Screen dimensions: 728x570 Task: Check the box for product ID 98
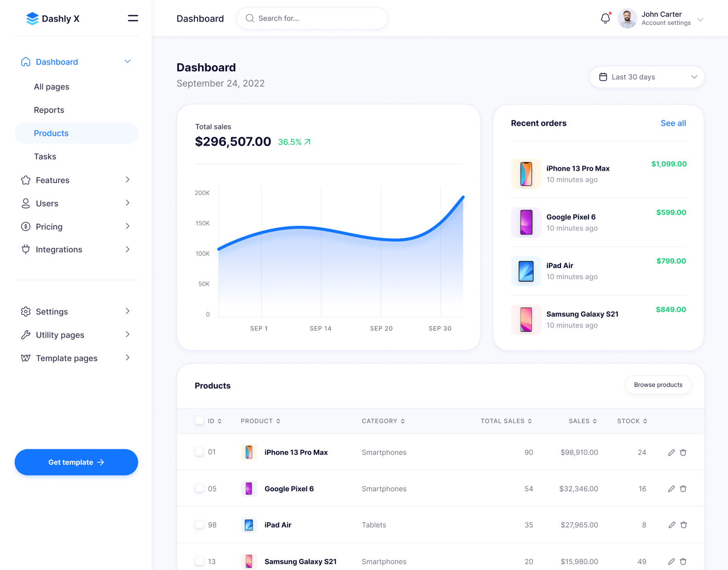point(199,525)
